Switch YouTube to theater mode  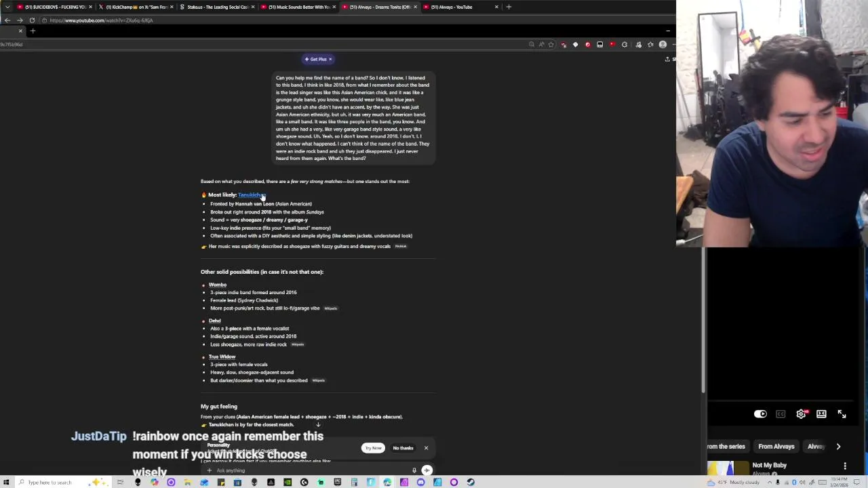pyautogui.click(x=821, y=414)
